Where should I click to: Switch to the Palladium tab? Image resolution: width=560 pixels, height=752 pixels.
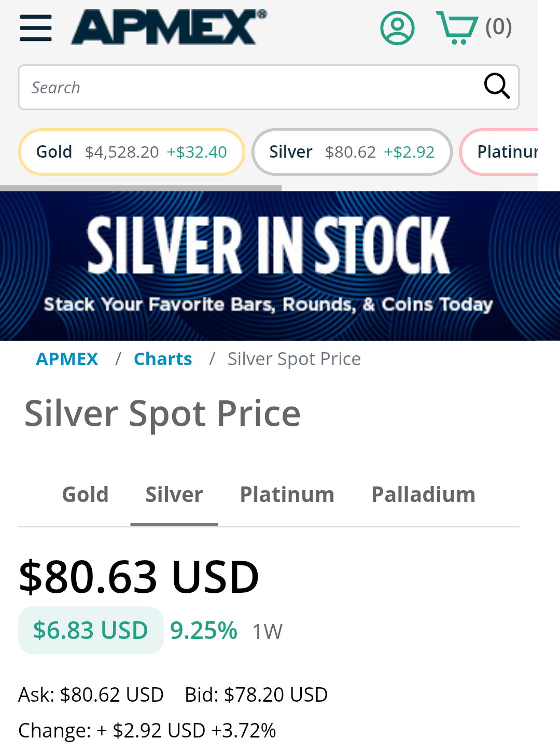point(423,495)
